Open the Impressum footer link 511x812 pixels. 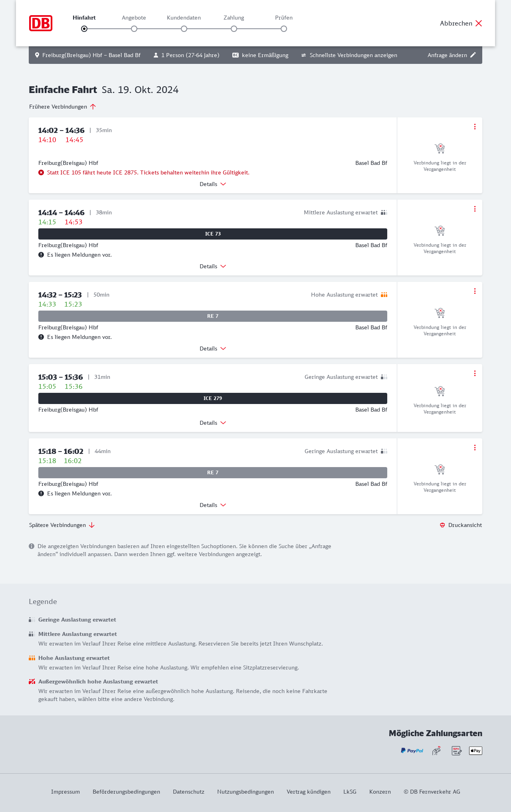[x=65, y=792]
